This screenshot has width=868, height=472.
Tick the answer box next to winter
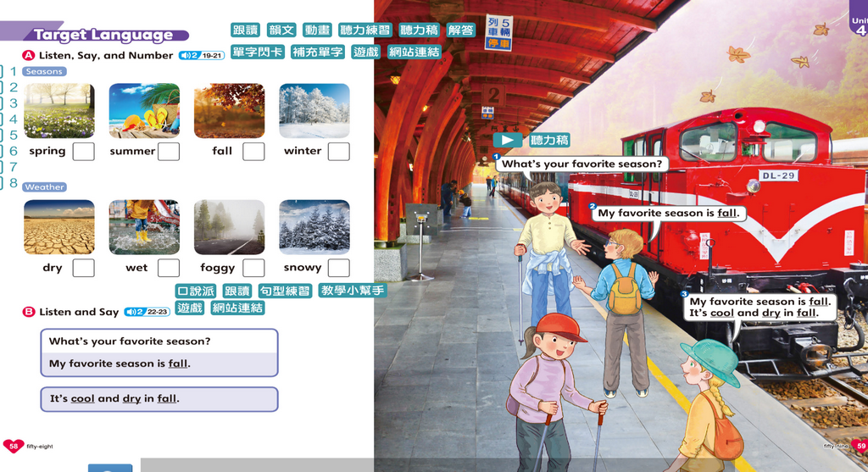[x=338, y=152]
